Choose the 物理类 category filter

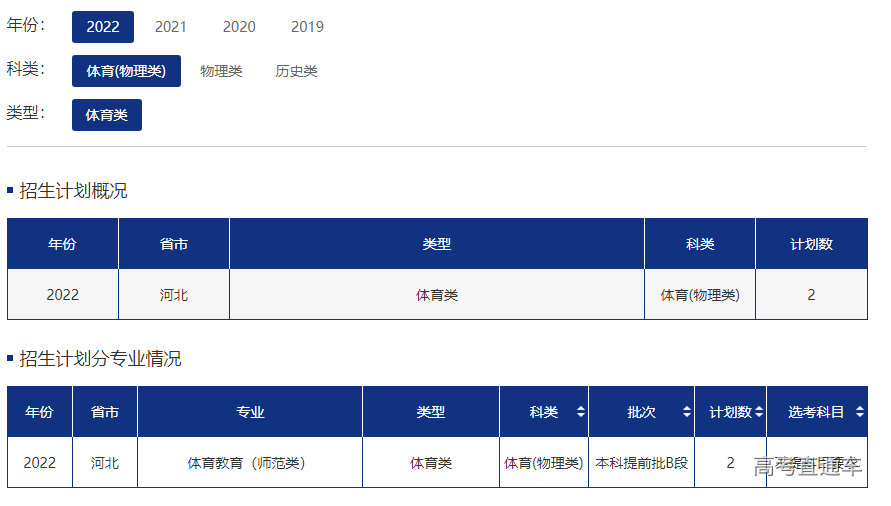[221, 71]
